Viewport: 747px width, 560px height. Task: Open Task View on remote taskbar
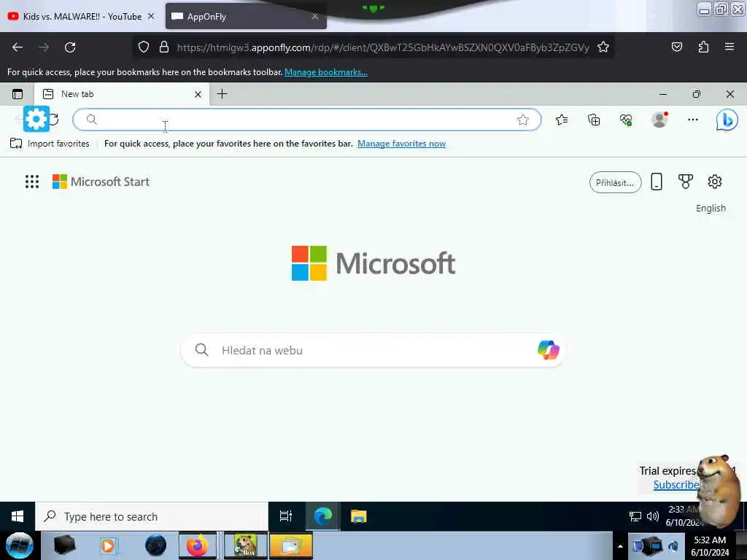click(x=286, y=516)
